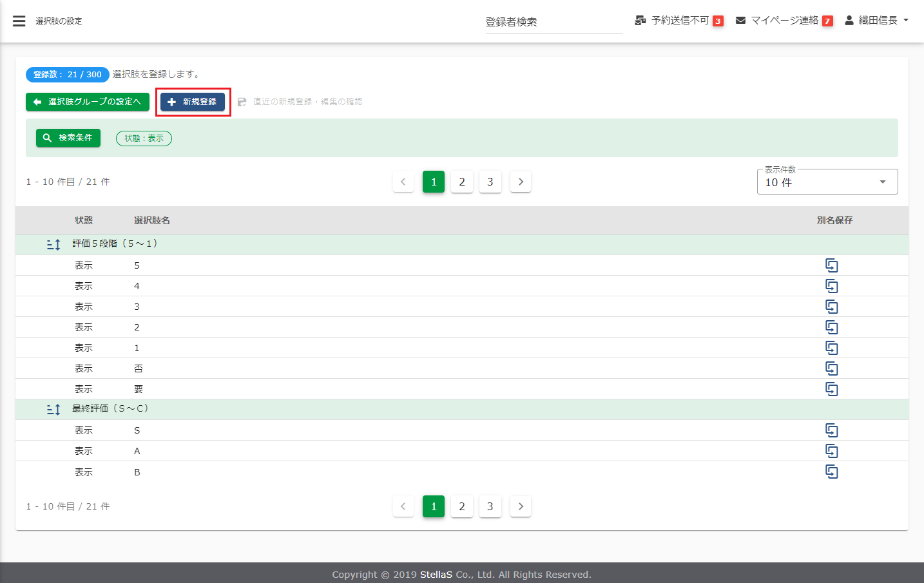Screen dimensions: 924x583
Task: Click the save-as-copy icon for choice 5
Action: coord(831,265)
